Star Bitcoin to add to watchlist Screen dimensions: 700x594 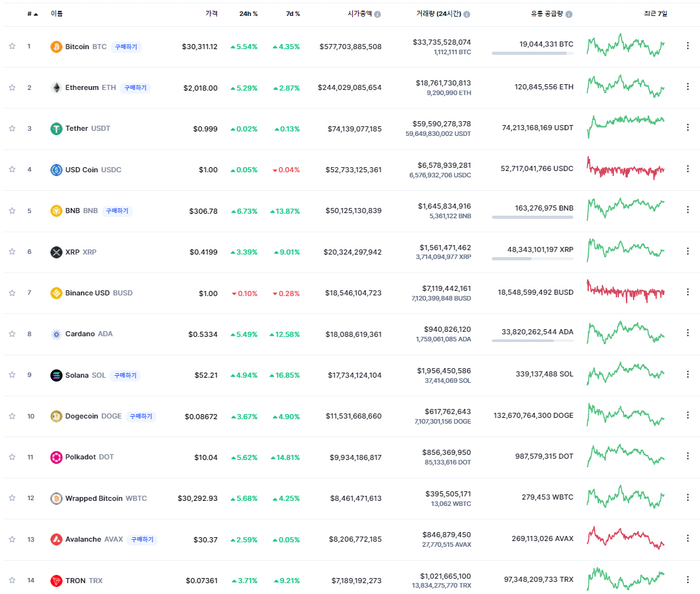[x=12, y=47]
